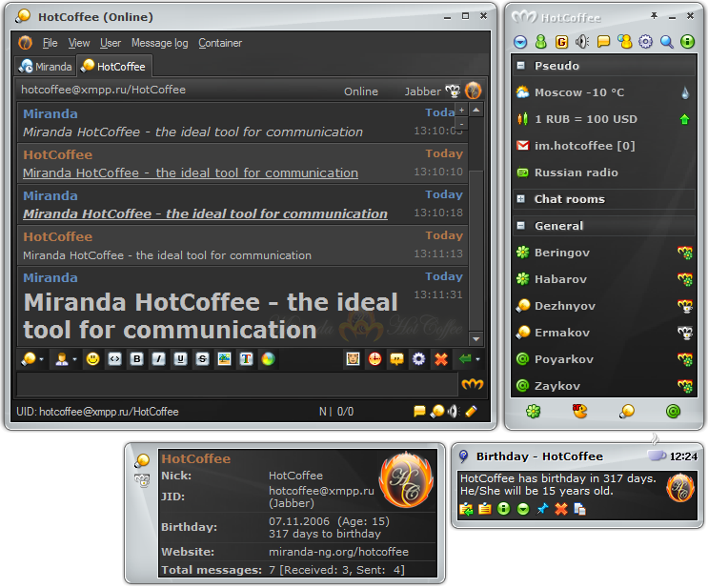Collapse the Pseudo group
The image size is (708, 588).
click(520, 66)
